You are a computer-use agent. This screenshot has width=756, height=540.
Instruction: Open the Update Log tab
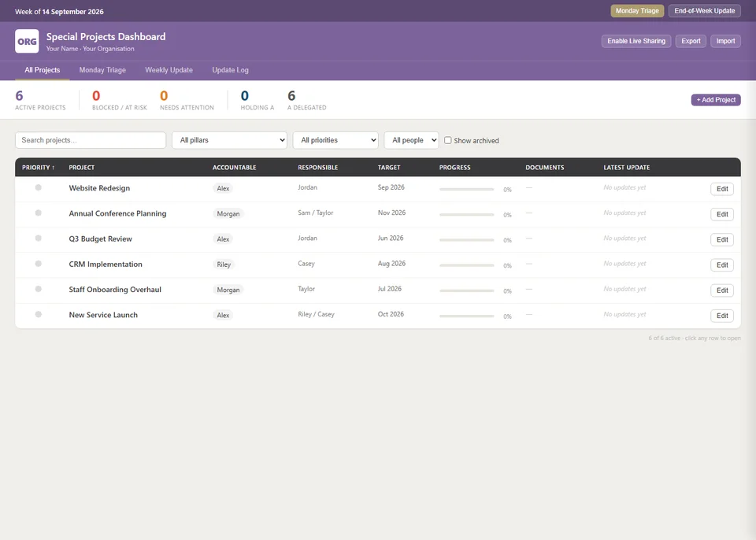click(x=231, y=70)
